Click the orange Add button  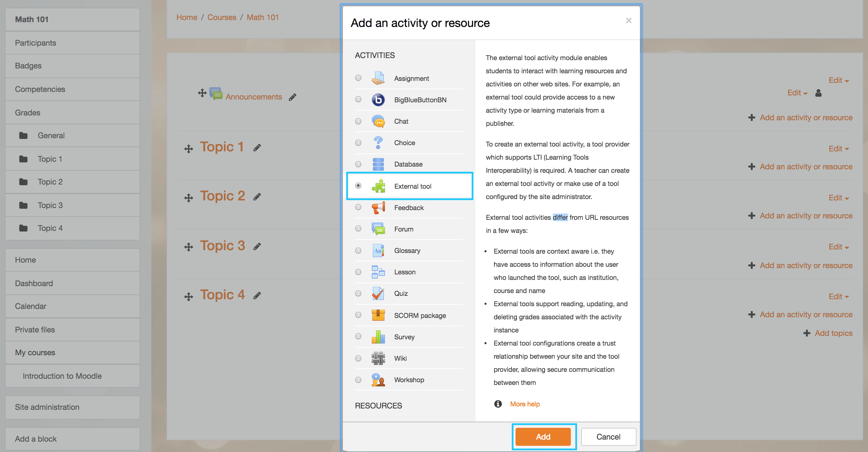(543, 437)
